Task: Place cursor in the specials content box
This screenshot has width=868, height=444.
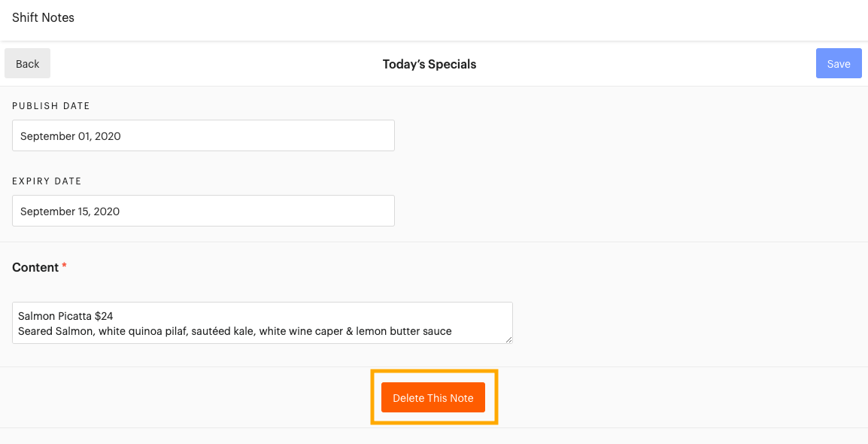Action: point(262,323)
